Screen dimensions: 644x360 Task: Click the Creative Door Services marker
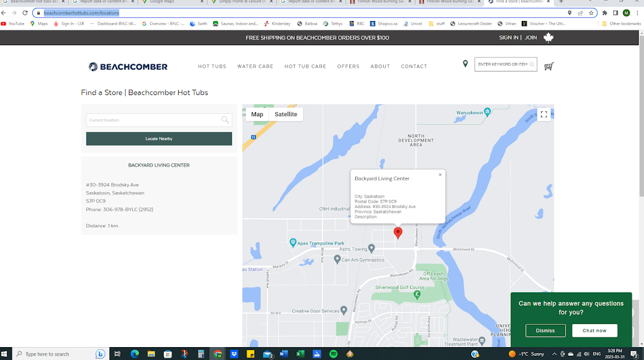[344, 311]
